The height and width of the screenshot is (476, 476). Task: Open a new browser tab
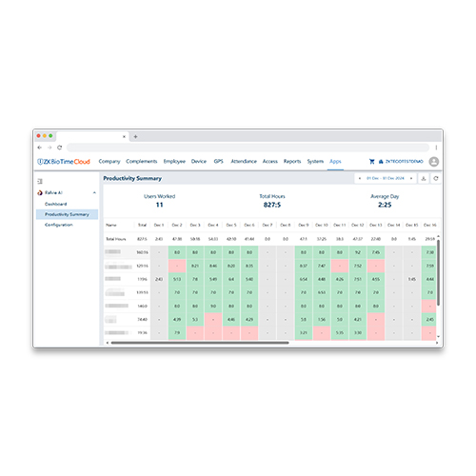tap(135, 136)
